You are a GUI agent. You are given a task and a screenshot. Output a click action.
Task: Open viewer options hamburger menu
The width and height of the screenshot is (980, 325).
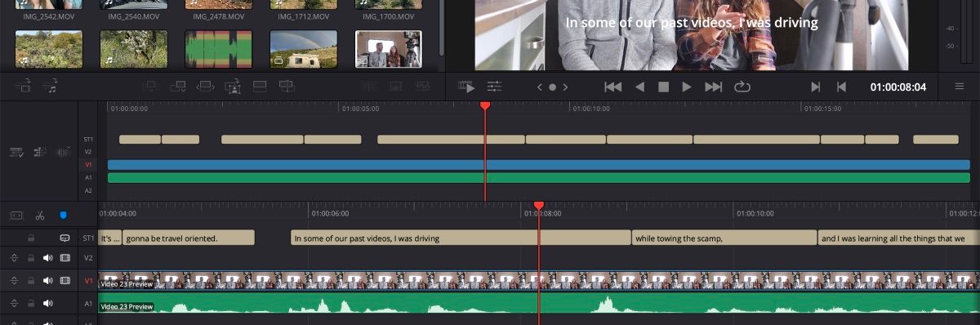959,87
